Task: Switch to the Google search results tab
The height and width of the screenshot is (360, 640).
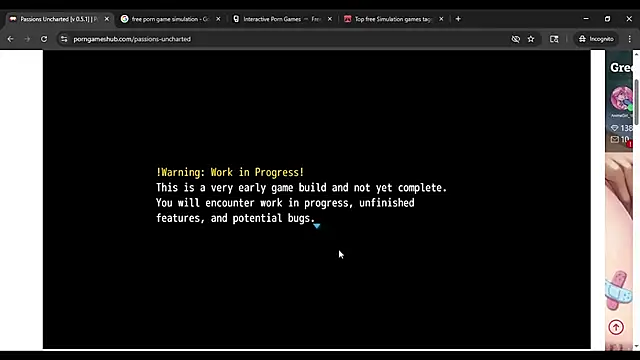Action: click(x=170, y=19)
